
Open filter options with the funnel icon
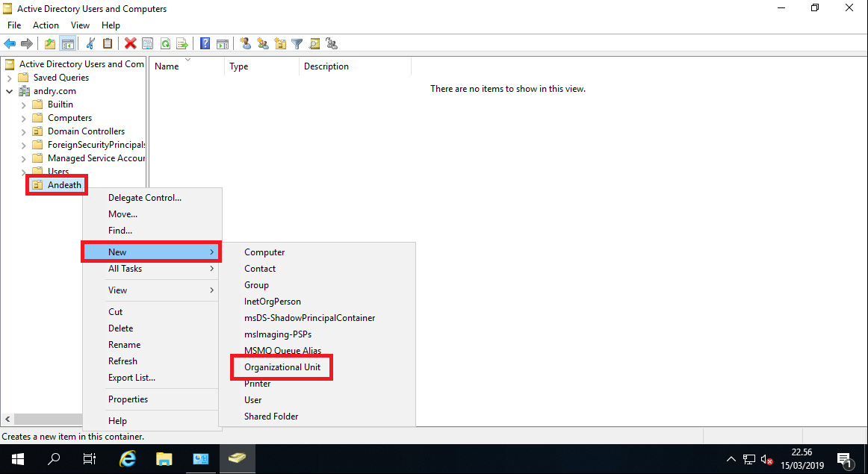pos(297,44)
